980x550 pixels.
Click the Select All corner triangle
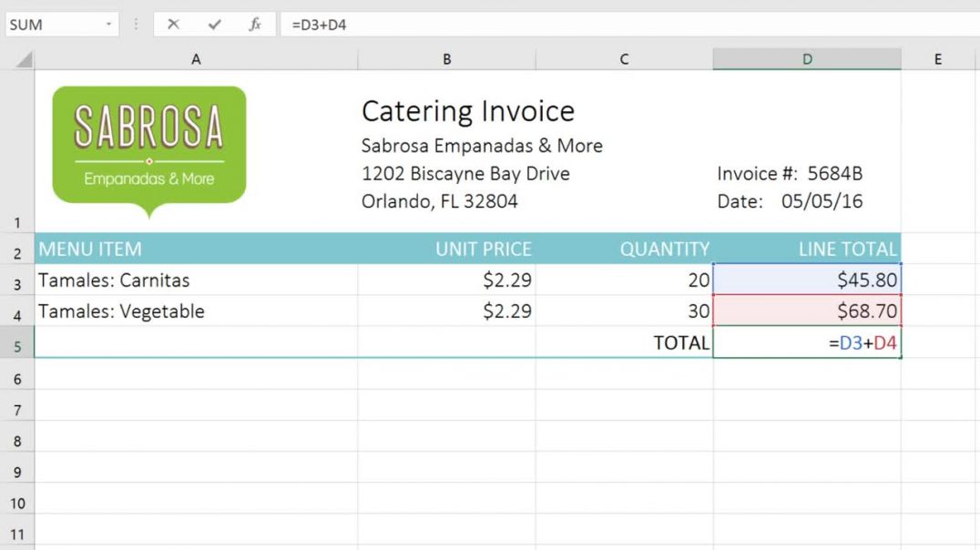pyautogui.click(x=24, y=59)
